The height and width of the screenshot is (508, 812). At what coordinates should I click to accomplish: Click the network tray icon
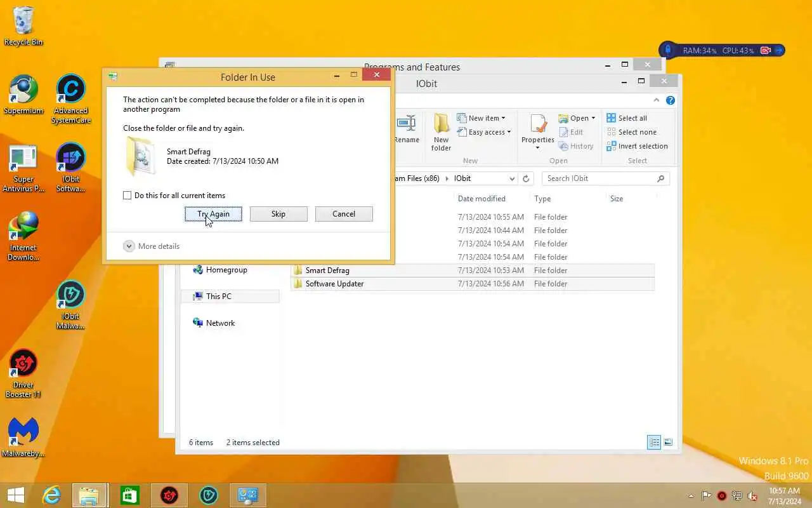pyautogui.click(x=737, y=496)
